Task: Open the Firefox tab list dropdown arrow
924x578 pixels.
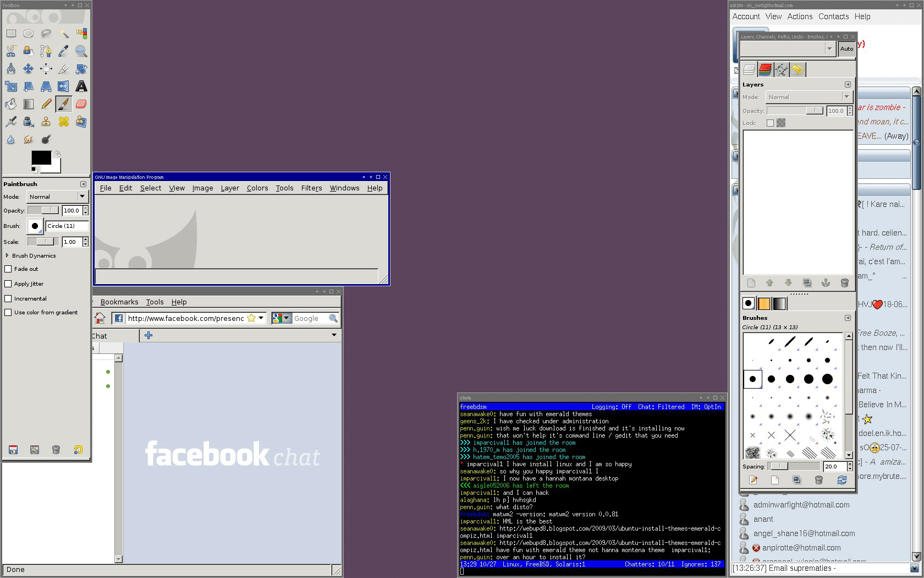Action: click(334, 335)
